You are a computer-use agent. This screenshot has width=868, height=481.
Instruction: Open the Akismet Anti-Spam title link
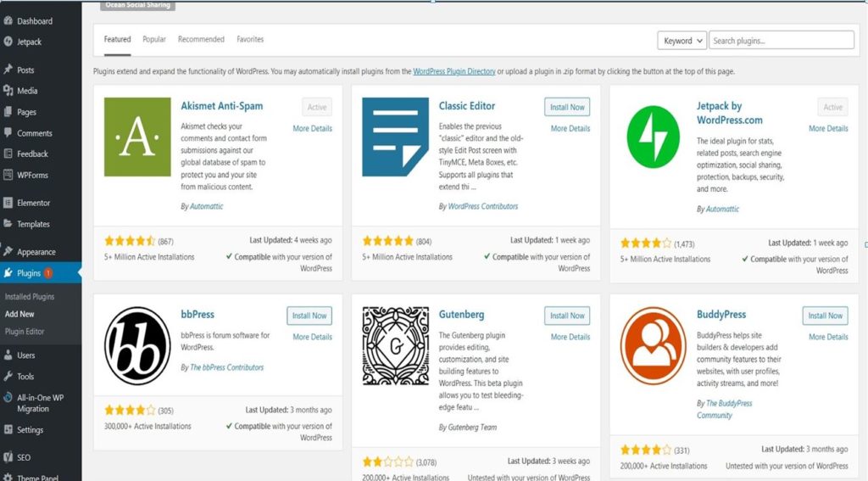pos(221,106)
